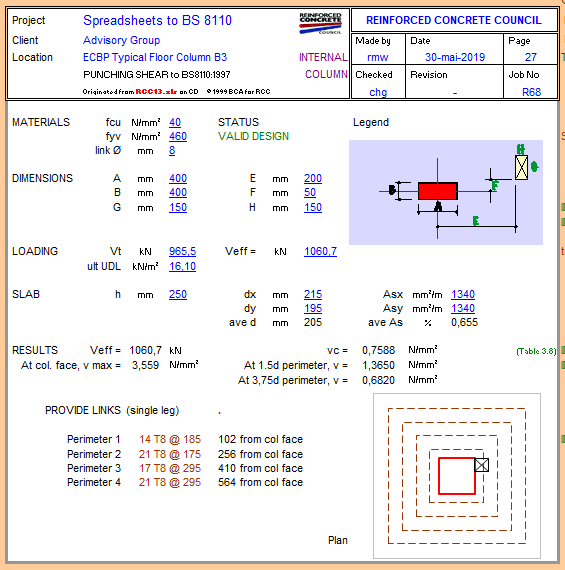Click Perimeter 1 links 14 T8 @ 185
The image size is (565, 570).
pos(170,439)
